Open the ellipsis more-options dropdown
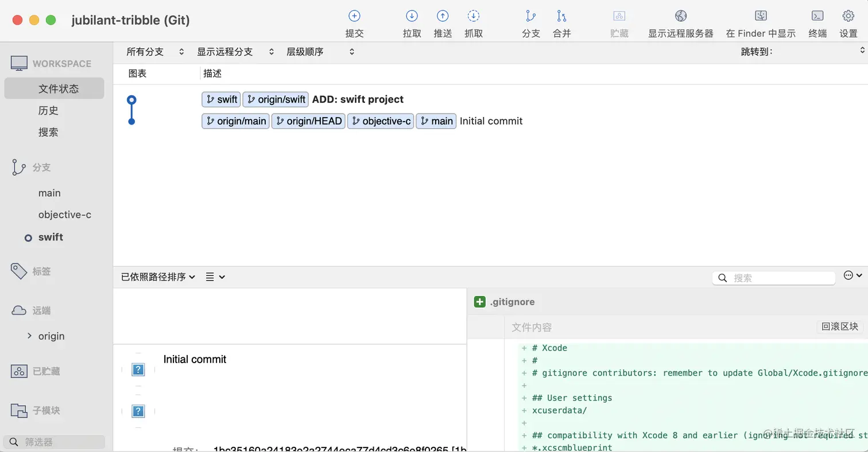The height and width of the screenshot is (452, 868). pyautogui.click(x=853, y=276)
